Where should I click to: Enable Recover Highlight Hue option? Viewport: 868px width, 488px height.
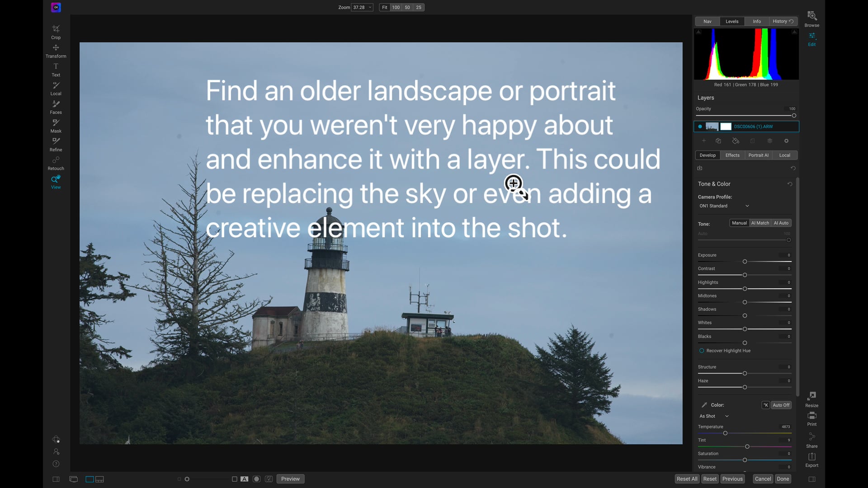pyautogui.click(x=702, y=351)
